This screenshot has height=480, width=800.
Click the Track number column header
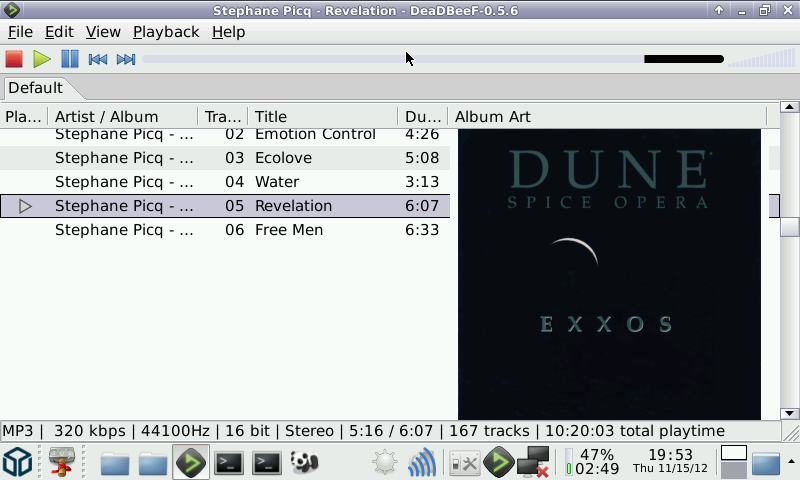[x=222, y=117]
